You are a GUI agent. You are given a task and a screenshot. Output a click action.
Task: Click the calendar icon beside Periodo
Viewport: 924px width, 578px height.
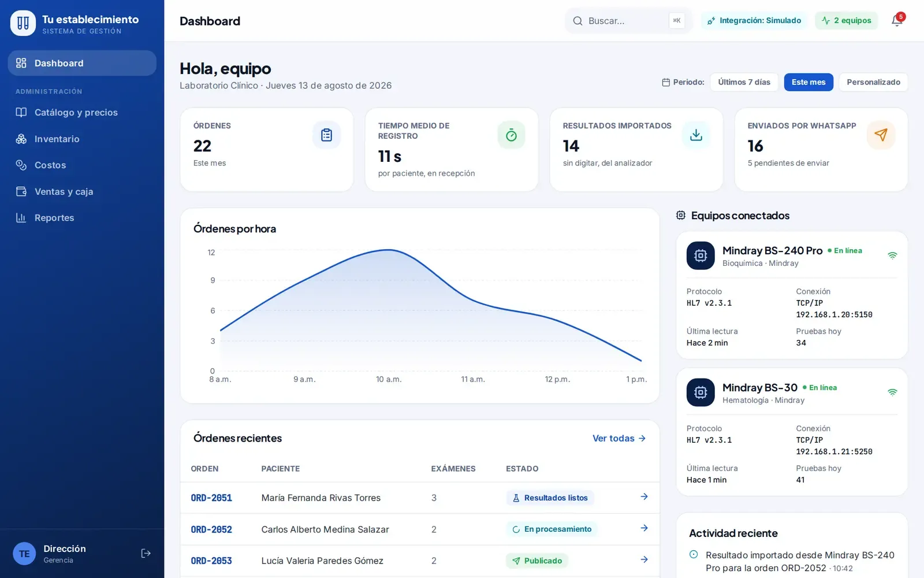click(666, 82)
